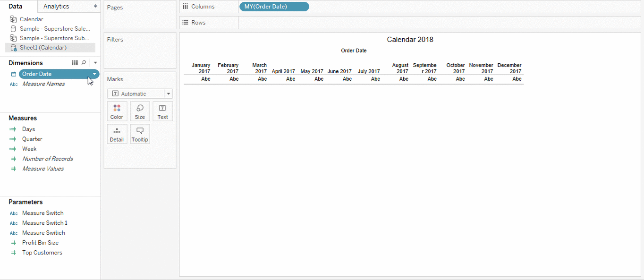
Task: Open the Color property on the Marks card
Action: [117, 111]
